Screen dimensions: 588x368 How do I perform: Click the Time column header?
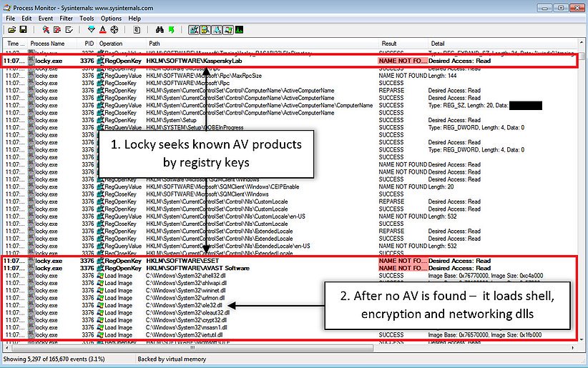[x=16, y=44]
